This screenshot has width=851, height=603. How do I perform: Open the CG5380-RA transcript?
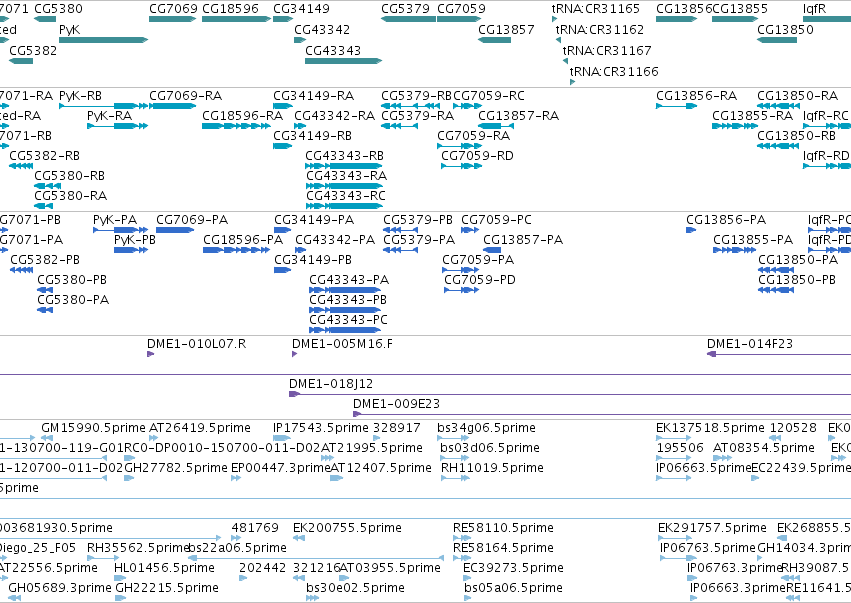[x=43, y=206]
